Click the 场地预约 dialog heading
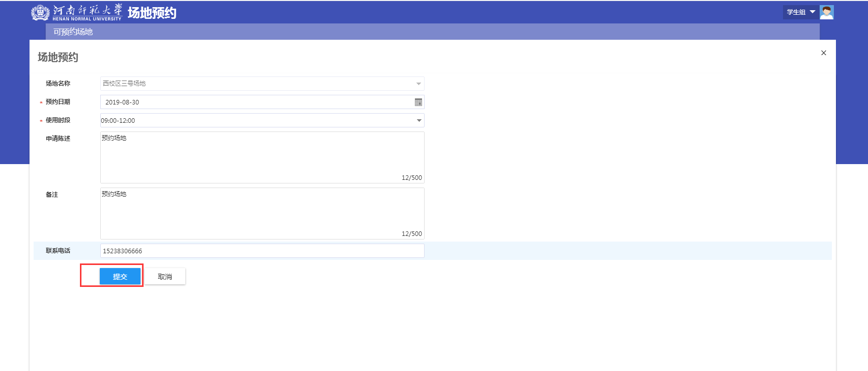This screenshot has height=371, width=868. point(58,57)
